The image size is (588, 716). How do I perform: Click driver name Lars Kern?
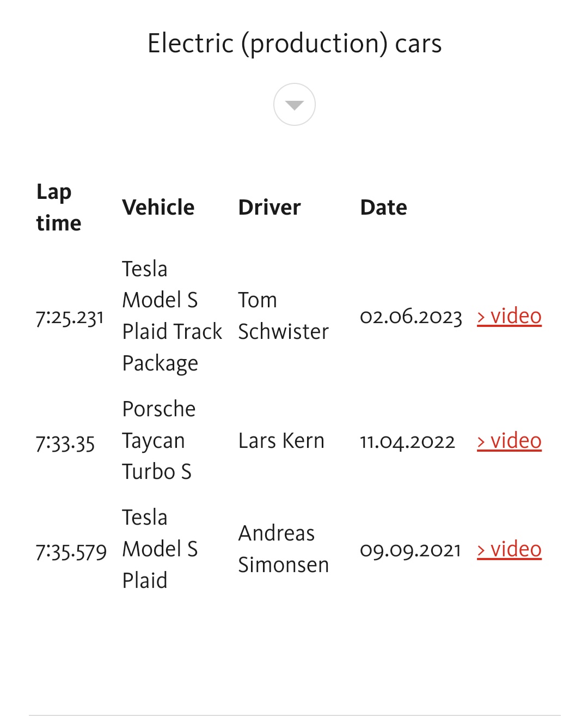pyautogui.click(x=281, y=441)
